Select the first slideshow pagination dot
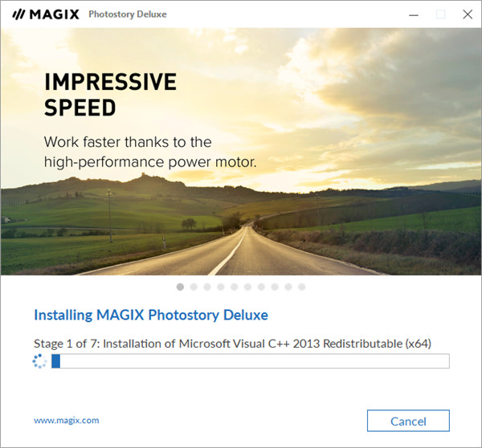Image resolution: width=482 pixels, height=448 pixels. coord(180,287)
